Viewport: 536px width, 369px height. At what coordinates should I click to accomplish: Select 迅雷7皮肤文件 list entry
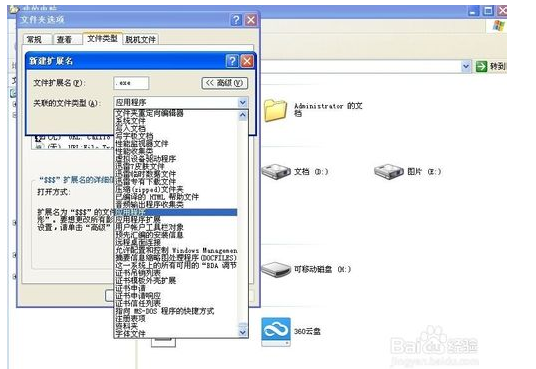coord(176,166)
